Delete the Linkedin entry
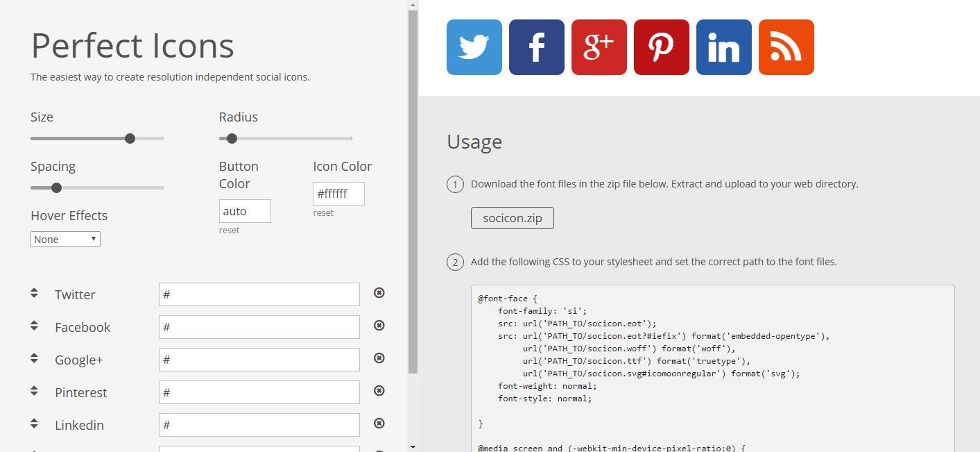 (x=379, y=424)
